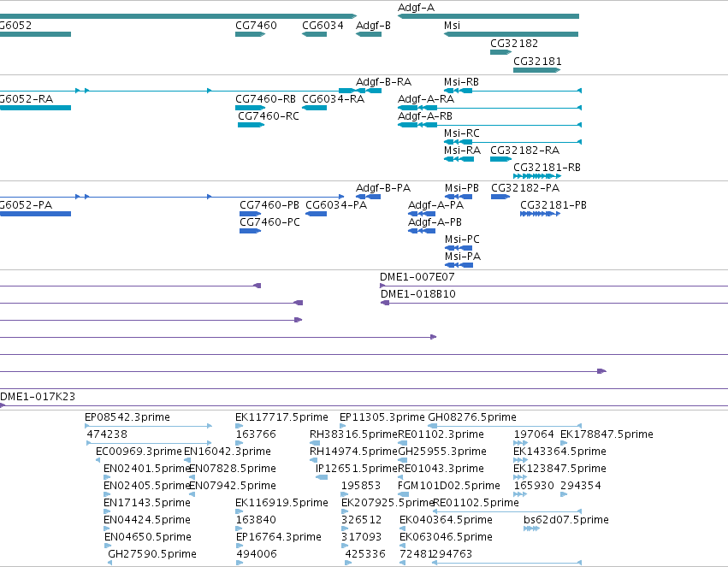Image resolution: width=728 pixels, height=567 pixels.
Task: Click EST label 474238
Action: click(x=107, y=434)
